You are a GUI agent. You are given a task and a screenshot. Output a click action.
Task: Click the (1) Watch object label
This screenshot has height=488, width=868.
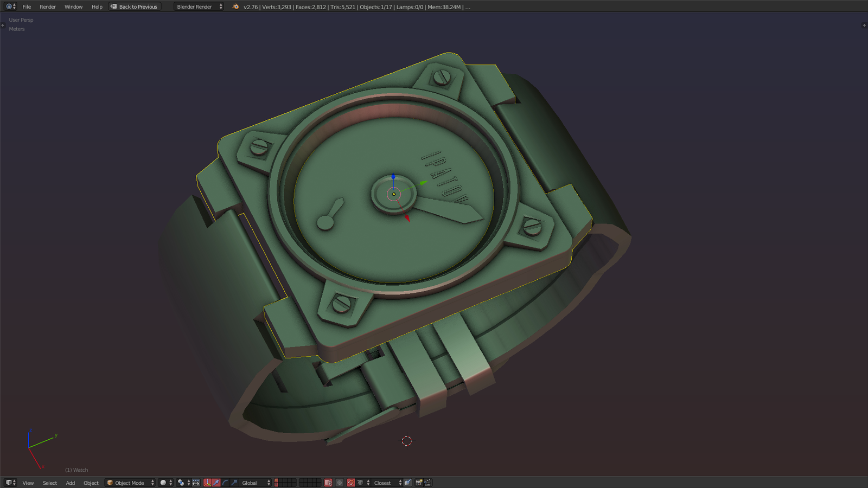tap(76, 470)
